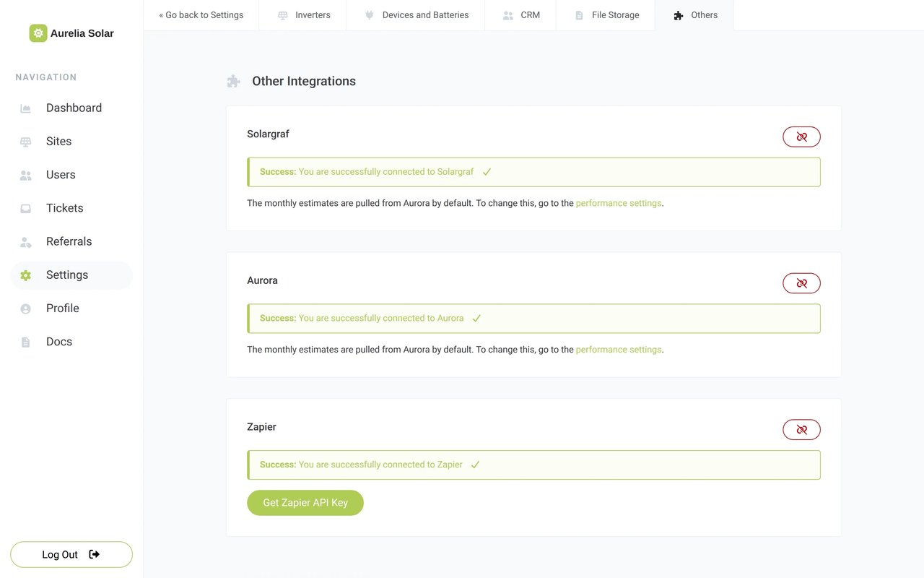Image resolution: width=924 pixels, height=578 pixels.
Task: Click the Zapier connection success message
Action: point(534,465)
